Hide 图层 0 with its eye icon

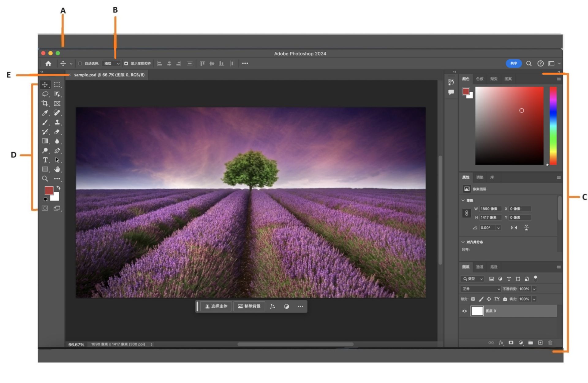tap(464, 311)
